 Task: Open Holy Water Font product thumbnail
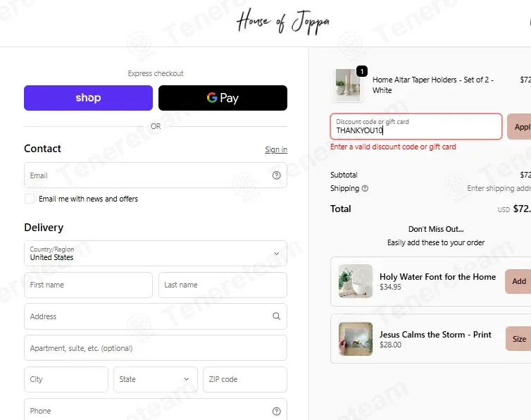pos(356,281)
